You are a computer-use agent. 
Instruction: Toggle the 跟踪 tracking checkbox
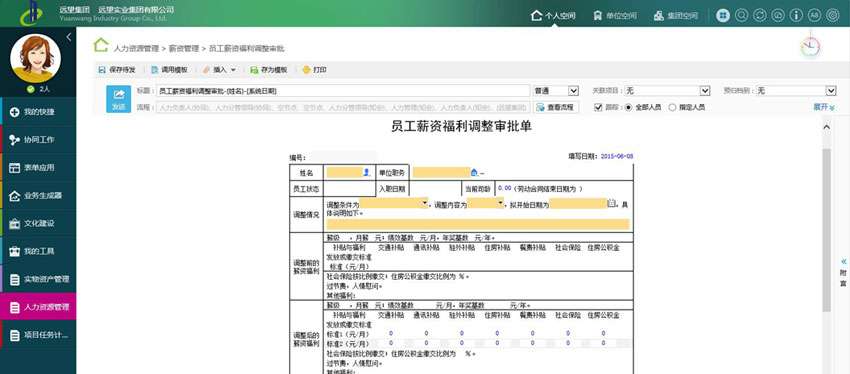point(598,107)
